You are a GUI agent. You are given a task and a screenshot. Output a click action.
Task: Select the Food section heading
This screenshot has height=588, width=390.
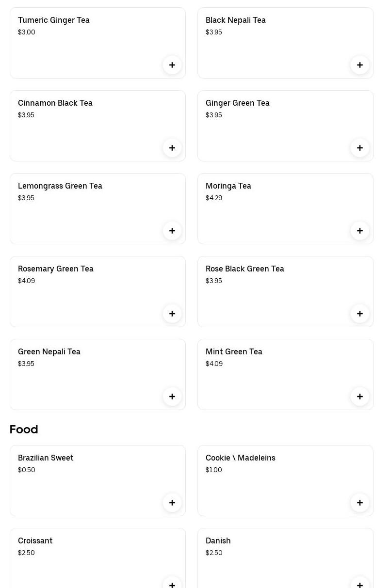(x=24, y=429)
